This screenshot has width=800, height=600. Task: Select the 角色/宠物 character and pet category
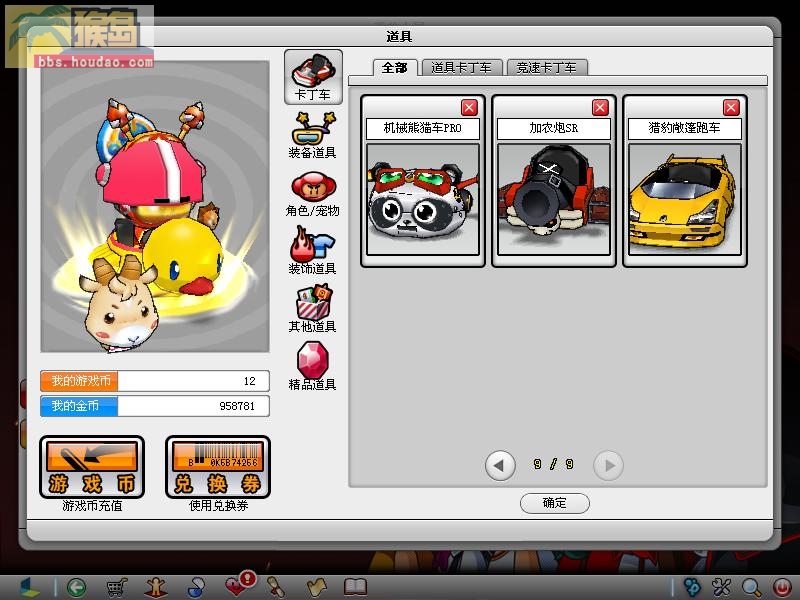click(x=313, y=194)
